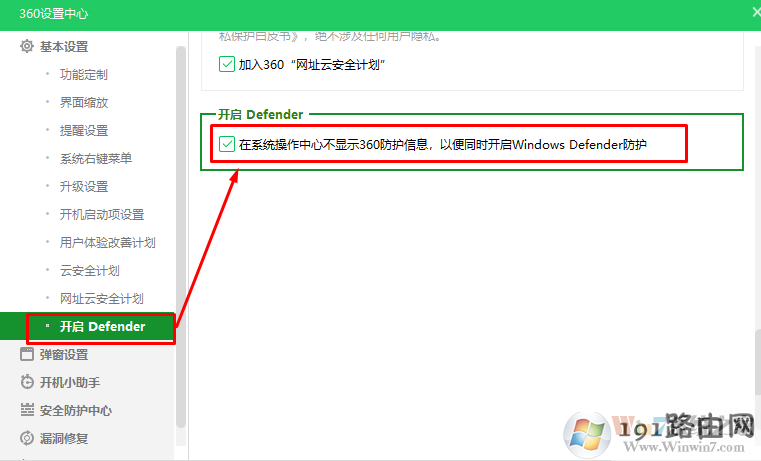Click the main panel vertical scrollbar

tap(758, 363)
